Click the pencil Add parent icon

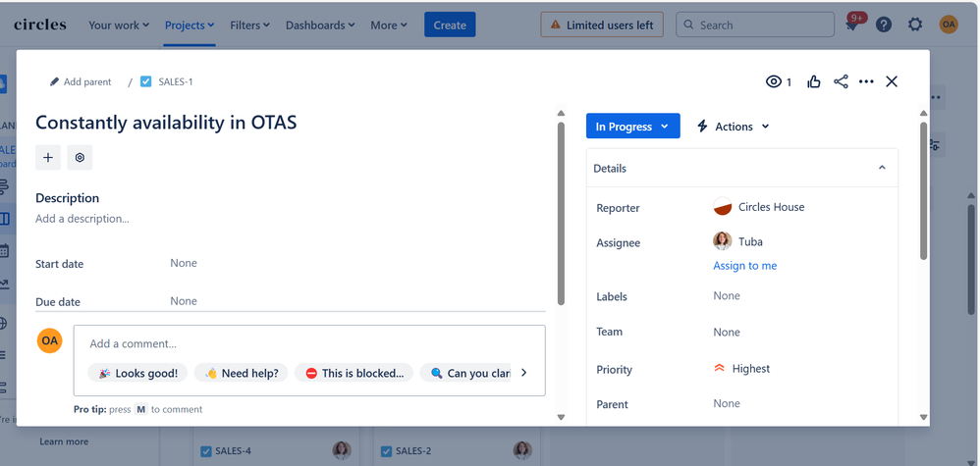pyautogui.click(x=54, y=81)
